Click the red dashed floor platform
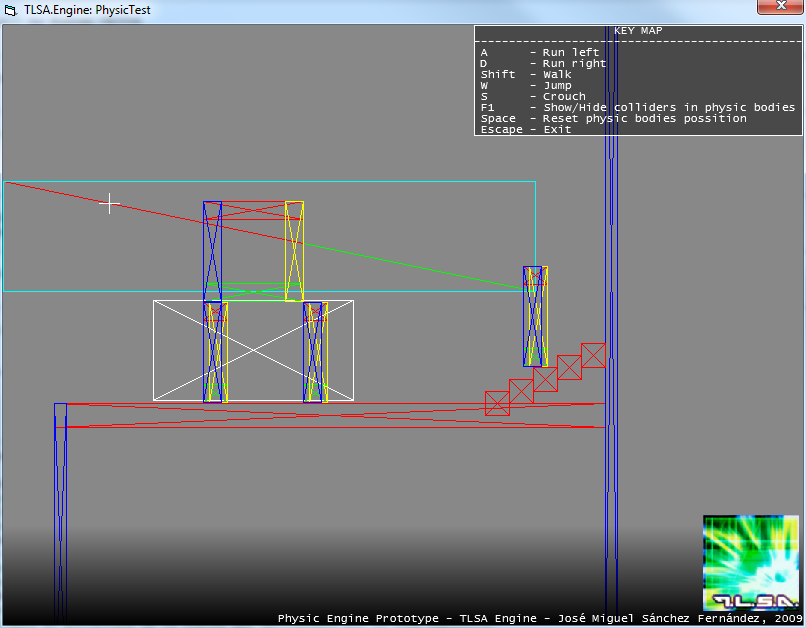 [300, 415]
